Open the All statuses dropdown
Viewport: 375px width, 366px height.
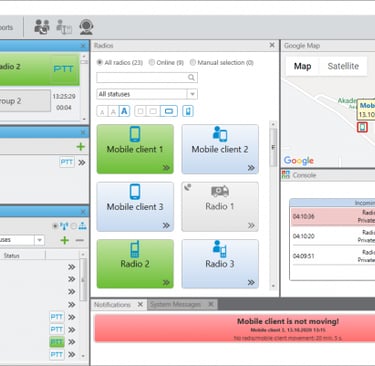[x=147, y=94]
